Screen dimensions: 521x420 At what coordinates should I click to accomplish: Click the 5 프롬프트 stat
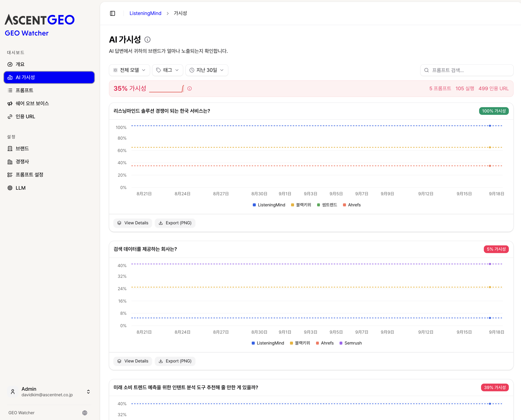point(440,89)
